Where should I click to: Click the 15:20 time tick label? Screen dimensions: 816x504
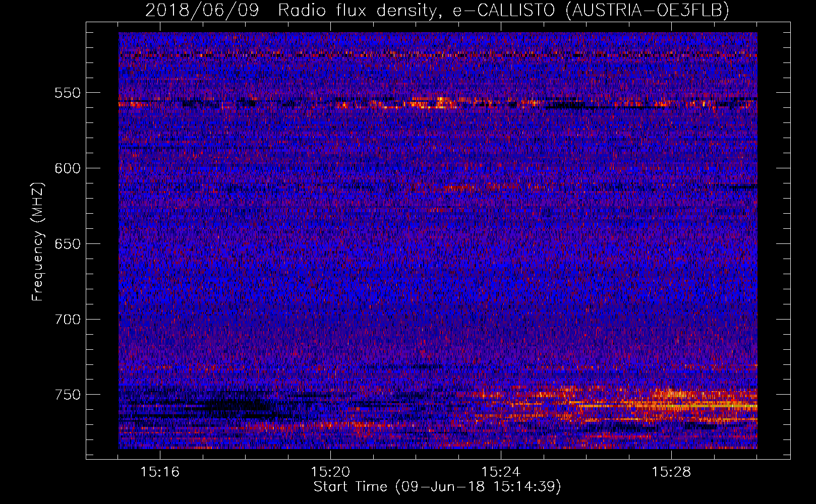click(330, 472)
